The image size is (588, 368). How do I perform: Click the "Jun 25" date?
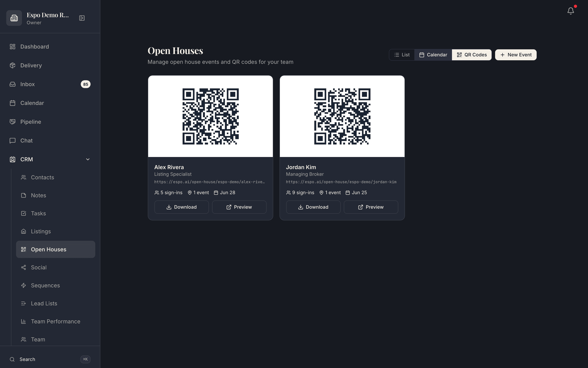[356, 193]
